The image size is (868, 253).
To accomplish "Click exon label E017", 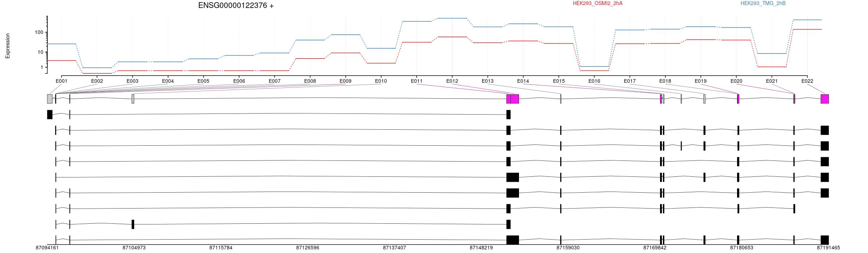I will coord(630,81).
